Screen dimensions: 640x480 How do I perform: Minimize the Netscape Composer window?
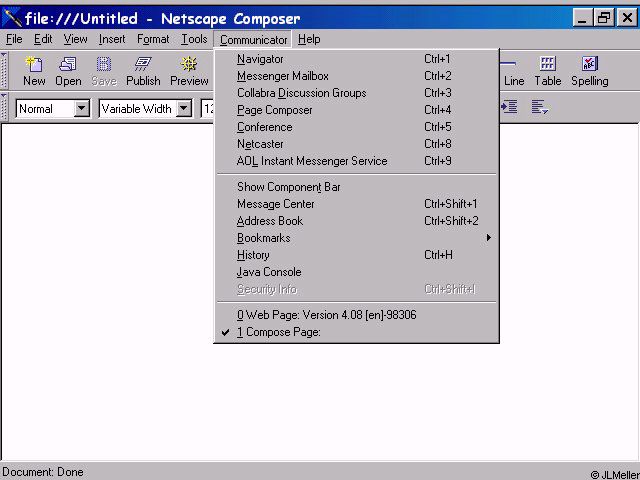coord(582,18)
